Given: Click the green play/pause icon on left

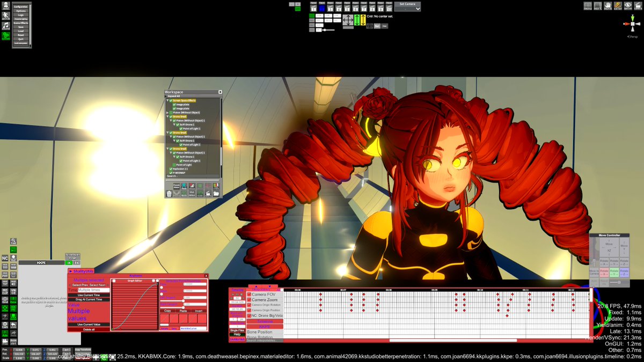Looking at the screenshot, I should tap(13, 250).
